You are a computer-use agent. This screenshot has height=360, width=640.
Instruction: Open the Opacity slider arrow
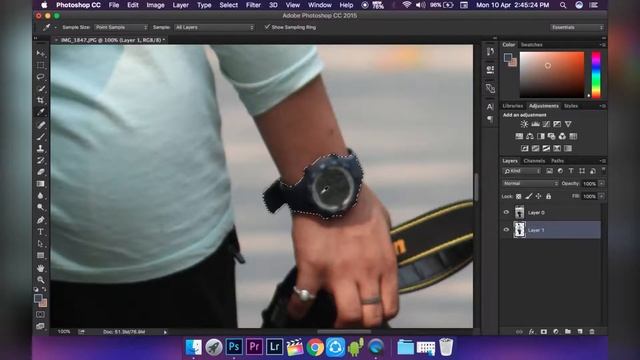click(602, 184)
